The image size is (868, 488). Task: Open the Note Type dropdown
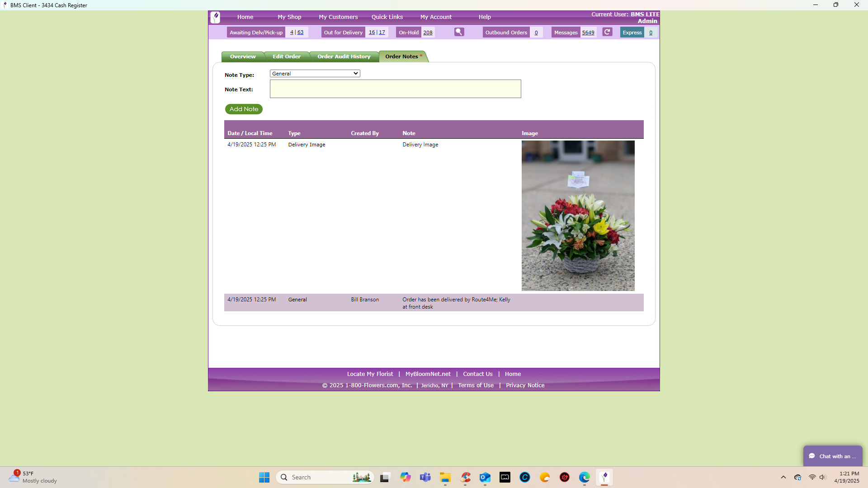[315, 74]
